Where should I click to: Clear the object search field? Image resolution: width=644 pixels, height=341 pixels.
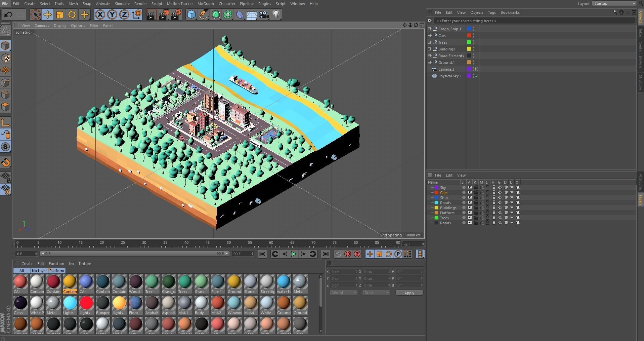click(430, 21)
